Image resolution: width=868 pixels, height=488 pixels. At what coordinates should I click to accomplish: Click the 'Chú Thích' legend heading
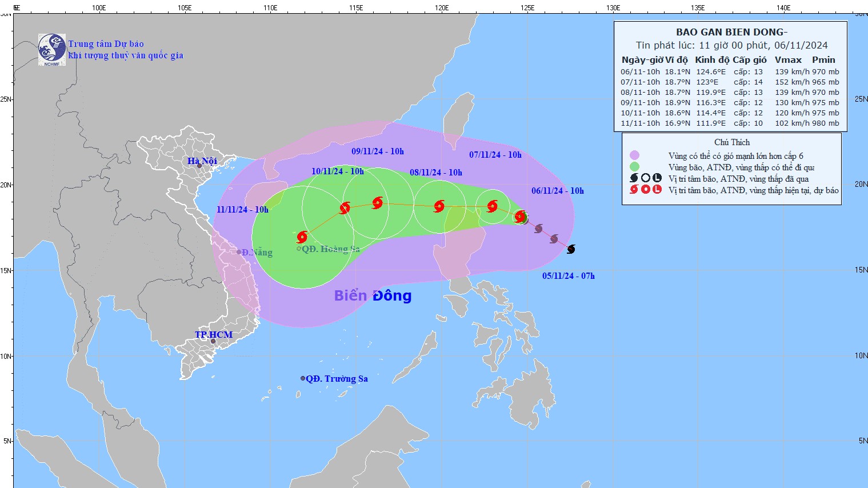pyautogui.click(x=732, y=142)
